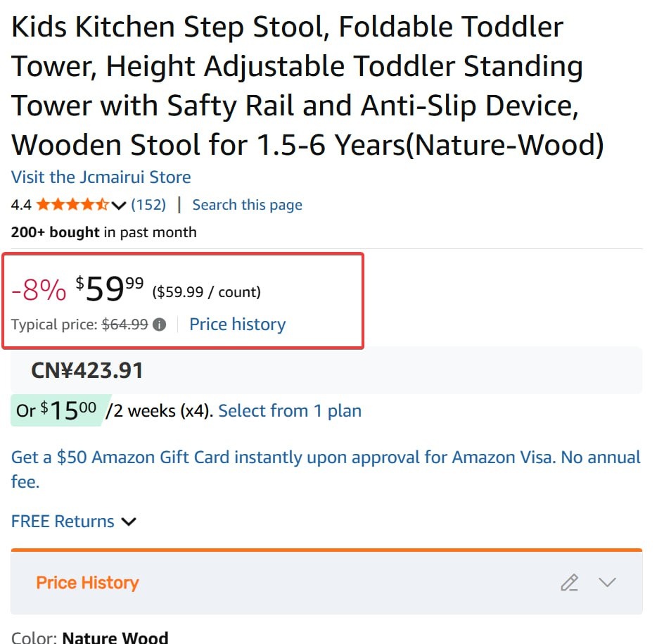The width and height of the screenshot is (664, 644).
Task: Click the 4.4 rating number
Action: [x=21, y=205]
